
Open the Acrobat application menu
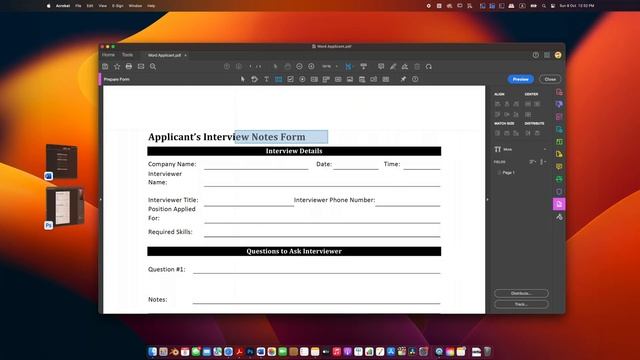(62, 6)
